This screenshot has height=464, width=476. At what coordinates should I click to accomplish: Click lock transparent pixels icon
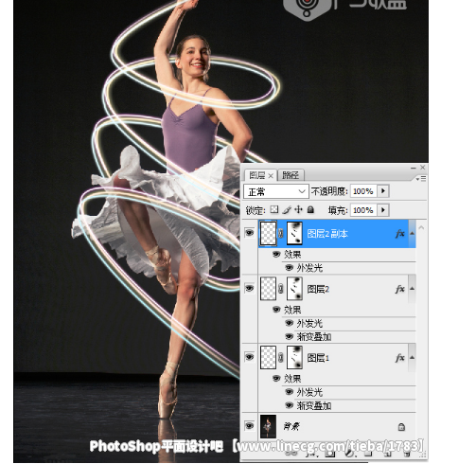[x=274, y=209]
